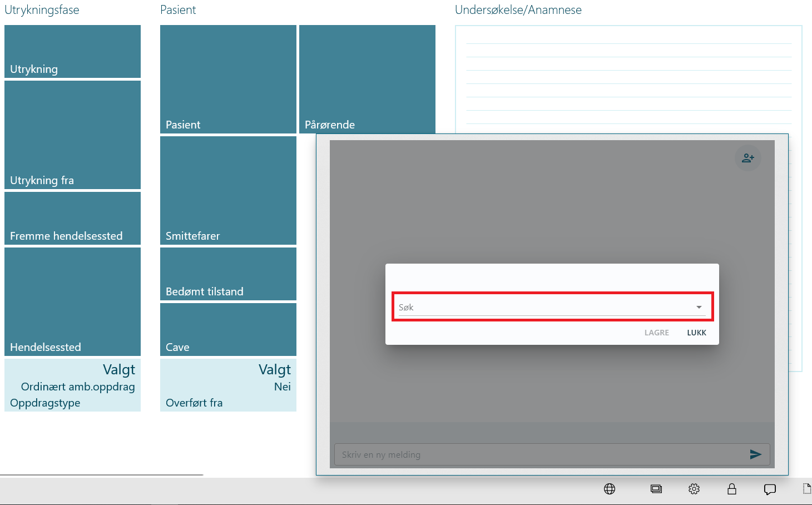Click the LAGRE button

[x=657, y=333]
